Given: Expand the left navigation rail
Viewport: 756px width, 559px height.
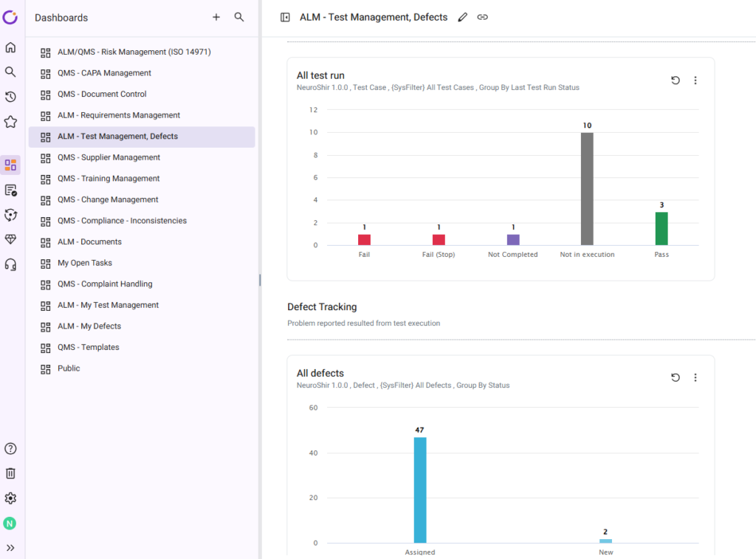Looking at the screenshot, I should 10,548.
